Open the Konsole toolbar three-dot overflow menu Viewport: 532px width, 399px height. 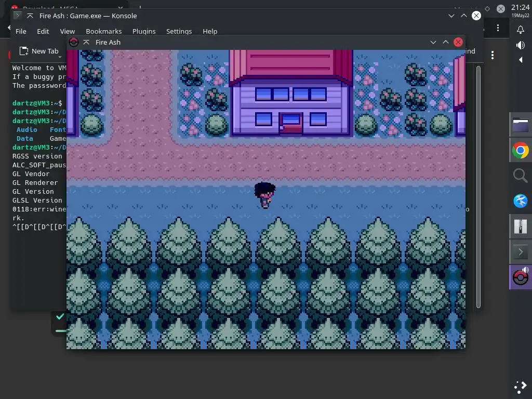pos(493,55)
